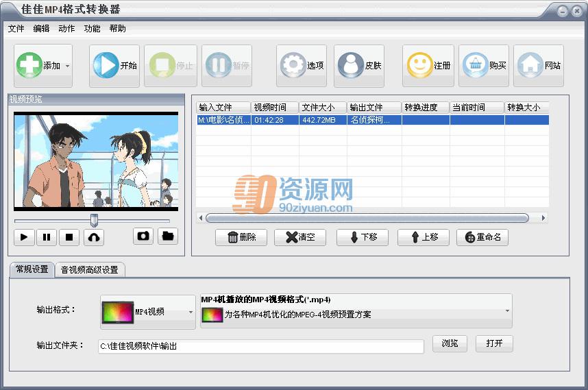This screenshot has height=390, width=588.
Task: Open the 动作 menu
Action: tap(66, 29)
